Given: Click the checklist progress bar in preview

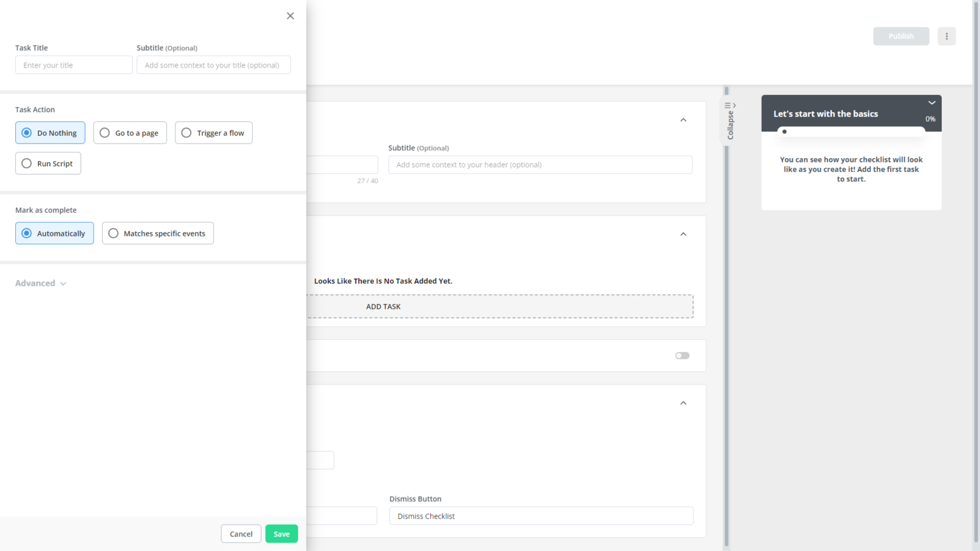Looking at the screenshot, I should click(852, 131).
